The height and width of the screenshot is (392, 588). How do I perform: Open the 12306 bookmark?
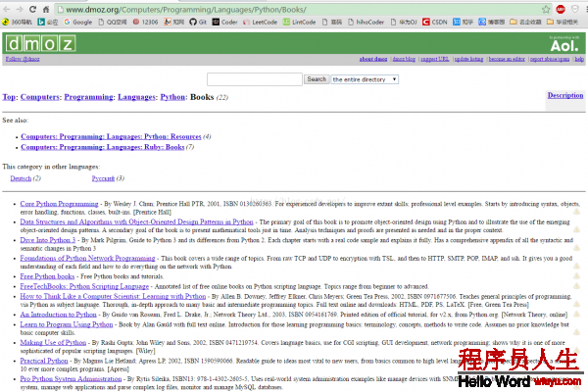click(x=145, y=23)
